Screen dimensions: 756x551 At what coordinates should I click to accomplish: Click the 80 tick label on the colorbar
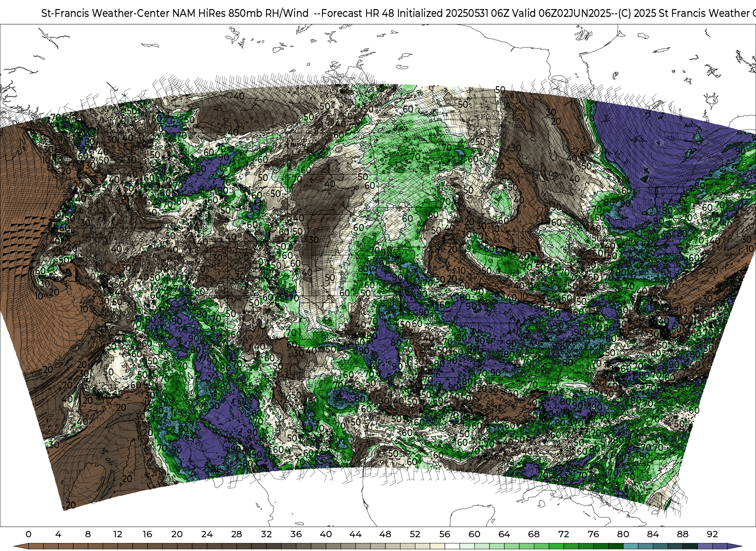coord(623,534)
